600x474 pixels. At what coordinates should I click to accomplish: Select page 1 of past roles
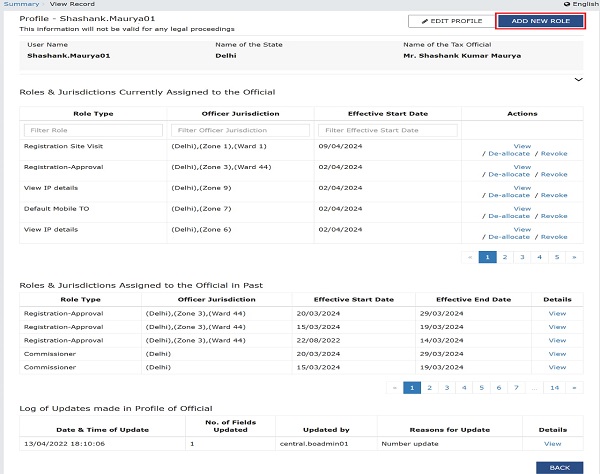point(412,388)
